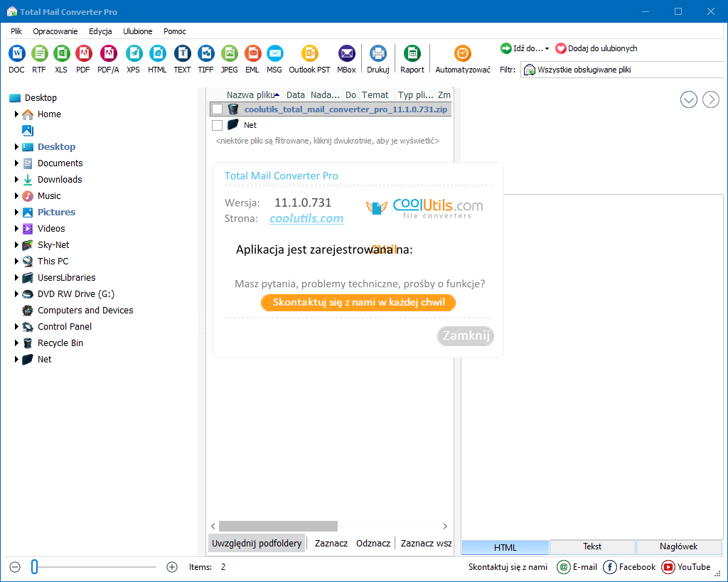Image resolution: width=728 pixels, height=582 pixels.
Task: Zoom in with the plus icon
Action: click(172, 566)
